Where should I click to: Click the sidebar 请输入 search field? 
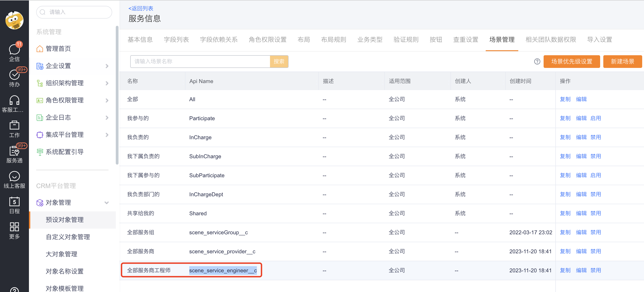point(74,12)
